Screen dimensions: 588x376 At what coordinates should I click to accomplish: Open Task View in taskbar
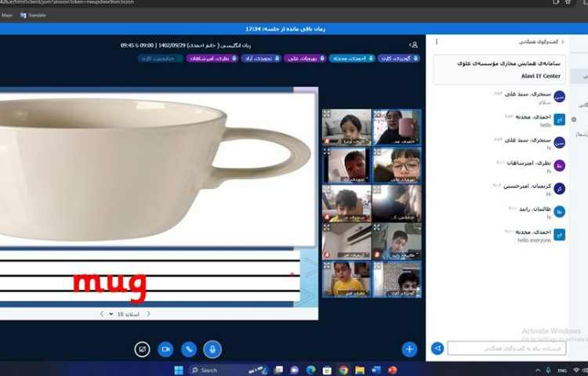[278, 370]
